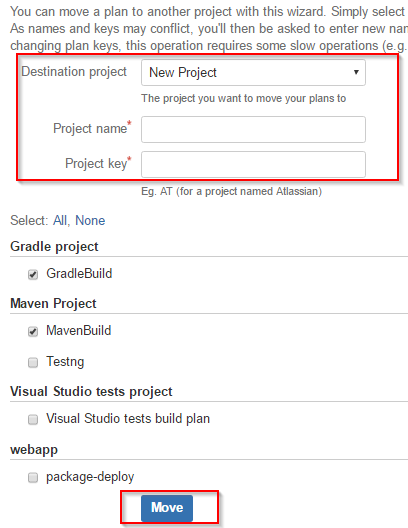Enable the Visual Studio tests build plan checkbox
Viewport: 408px width, 528px height.
tap(33, 420)
